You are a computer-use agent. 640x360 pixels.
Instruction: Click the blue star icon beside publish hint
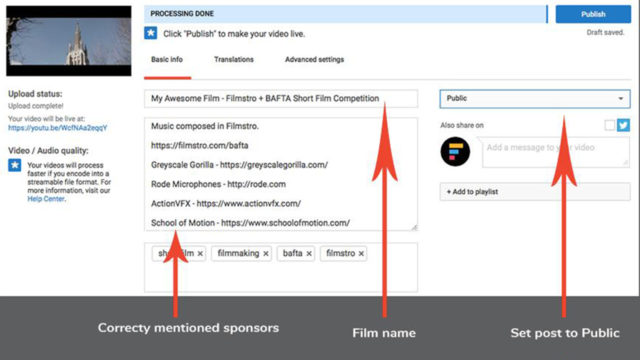pos(151,33)
